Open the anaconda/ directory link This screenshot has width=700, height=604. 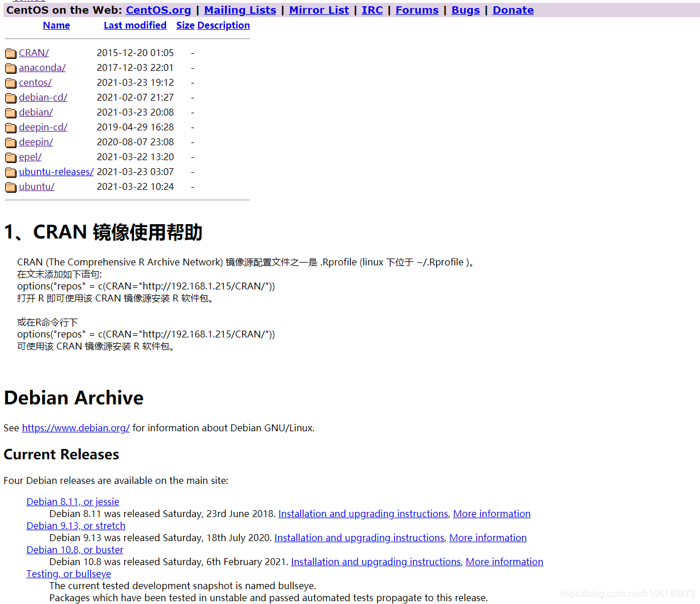[42, 67]
